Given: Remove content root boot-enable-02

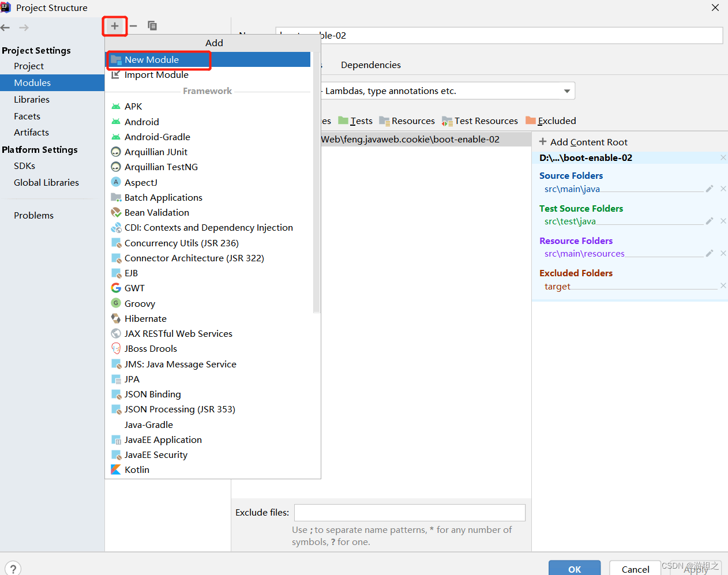Looking at the screenshot, I should [x=723, y=157].
